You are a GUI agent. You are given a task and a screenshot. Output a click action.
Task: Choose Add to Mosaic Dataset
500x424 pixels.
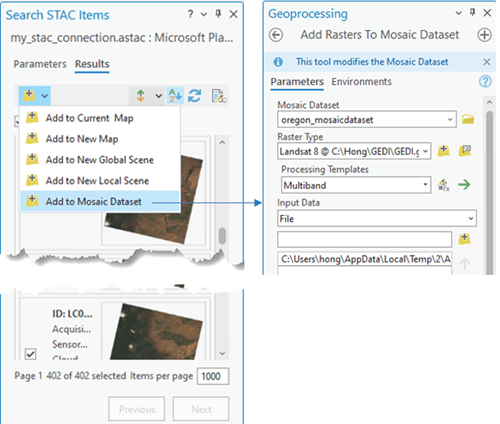point(100,201)
